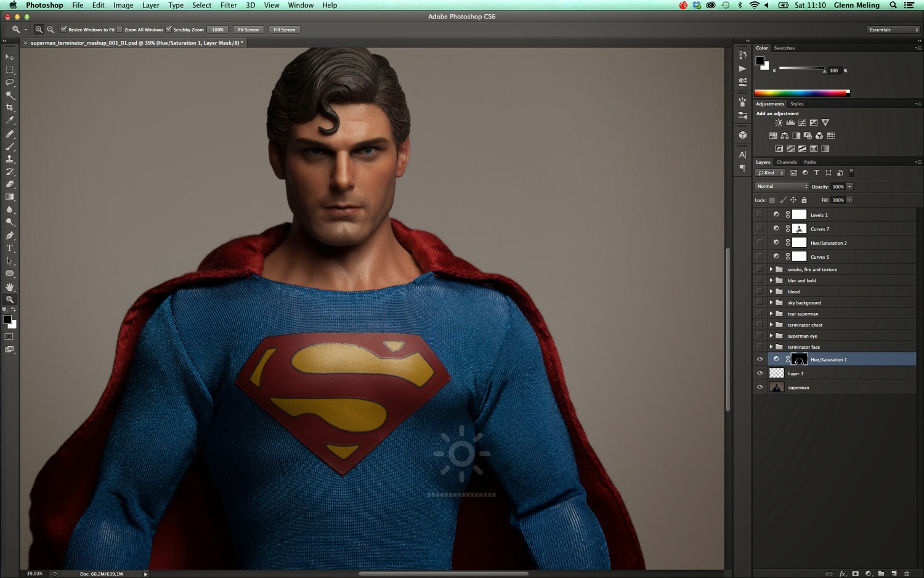The width and height of the screenshot is (924, 578).
Task: Select the Rectangular Marquee tool
Action: tap(10, 70)
